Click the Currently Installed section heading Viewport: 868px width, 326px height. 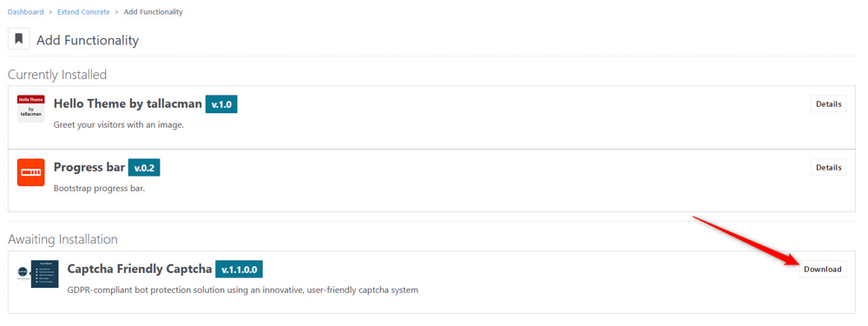click(57, 74)
